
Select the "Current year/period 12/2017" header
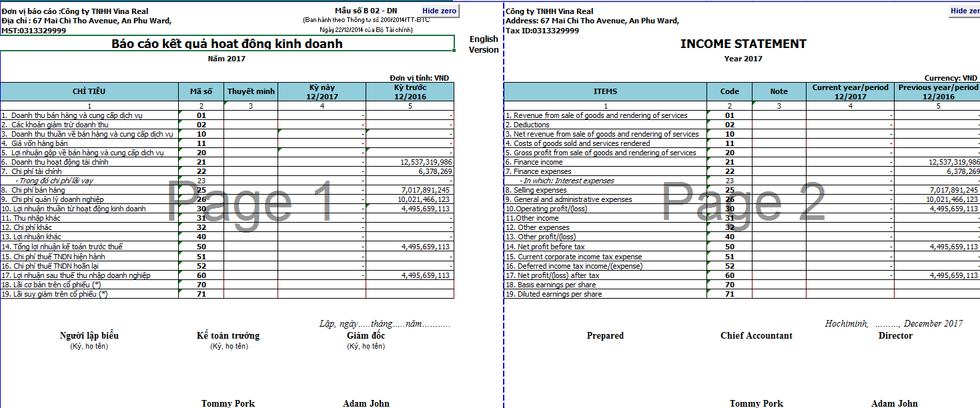tap(850, 91)
